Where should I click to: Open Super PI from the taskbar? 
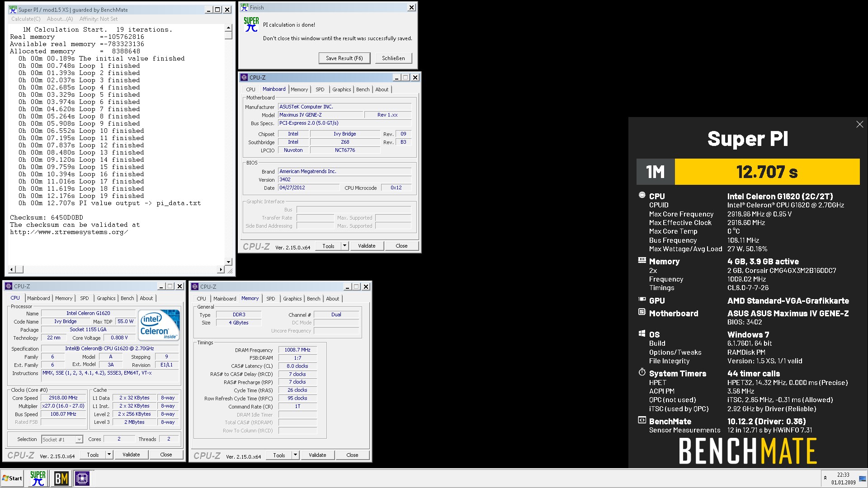[x=38, y=478]
